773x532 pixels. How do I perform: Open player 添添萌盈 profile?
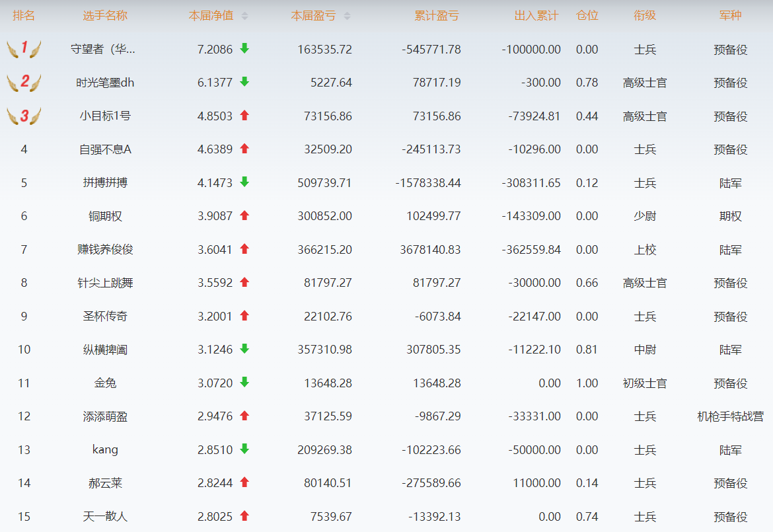pyautogui.click(x=105, y=416)
